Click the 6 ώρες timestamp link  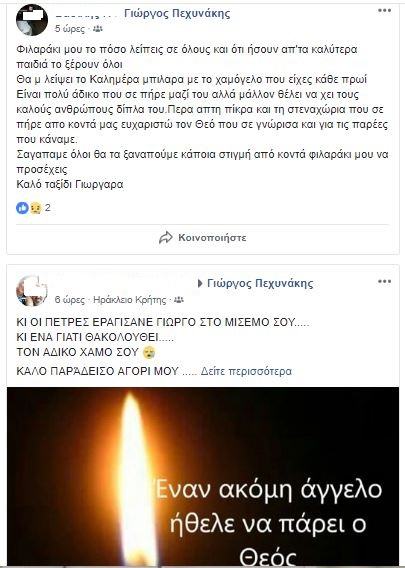coord(70,300)
